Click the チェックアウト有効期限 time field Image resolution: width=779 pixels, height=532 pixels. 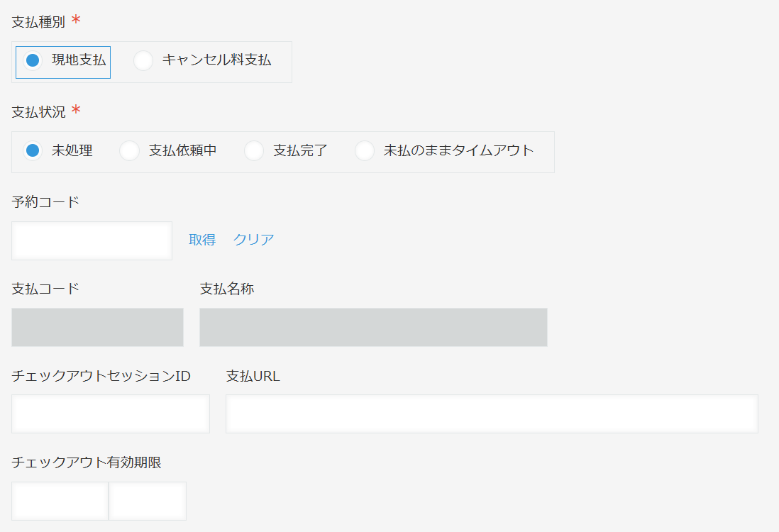point(148,501)
